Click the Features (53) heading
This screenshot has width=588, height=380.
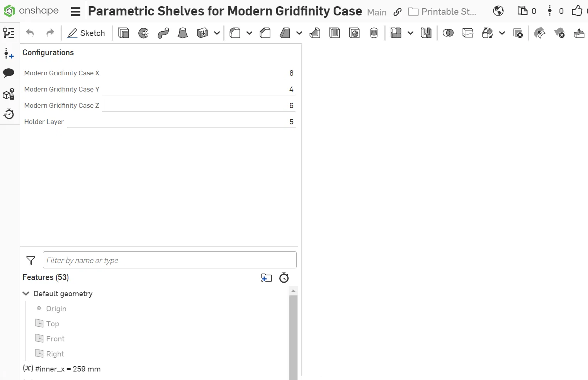point(46,277)
